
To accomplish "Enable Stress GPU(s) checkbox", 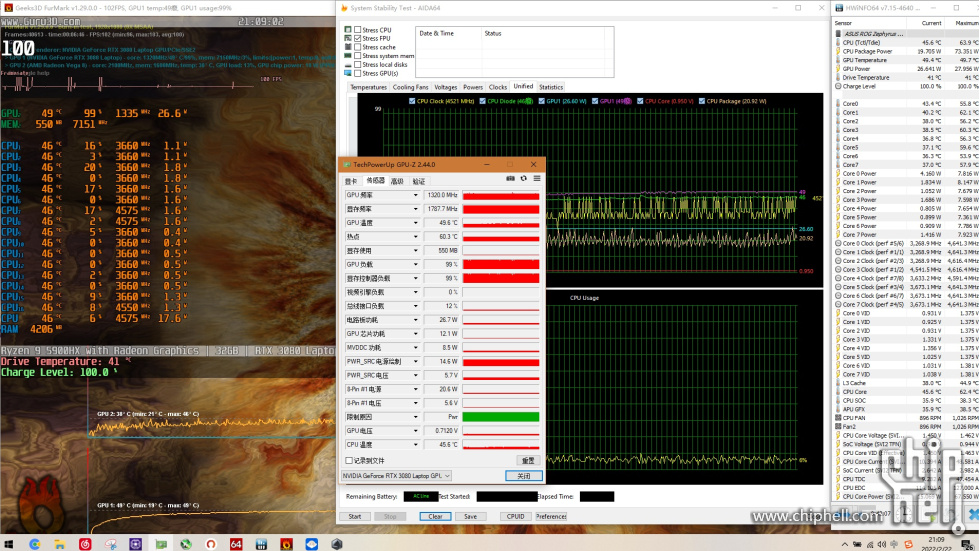I will pyautogui.click(x=358, y=73).
